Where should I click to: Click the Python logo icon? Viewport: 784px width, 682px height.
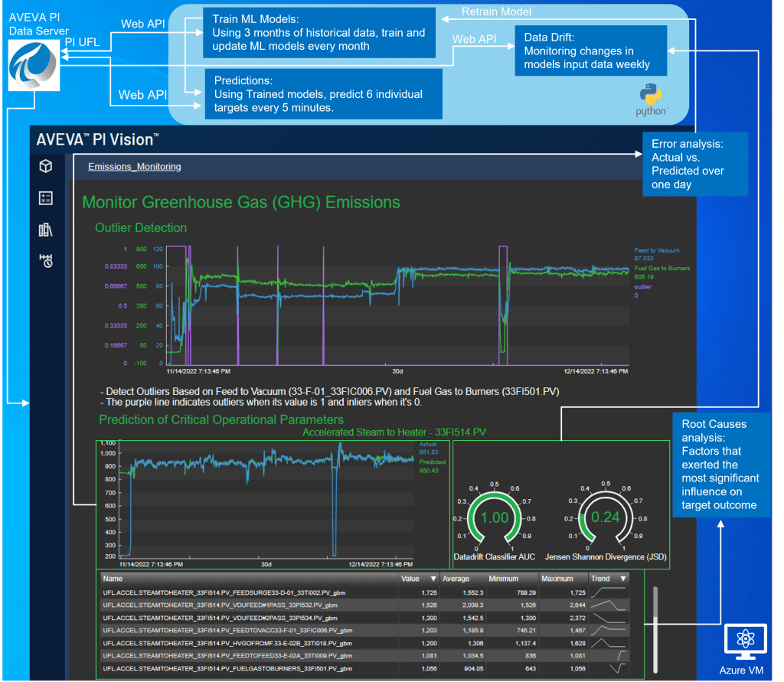[x=652, y=96]
